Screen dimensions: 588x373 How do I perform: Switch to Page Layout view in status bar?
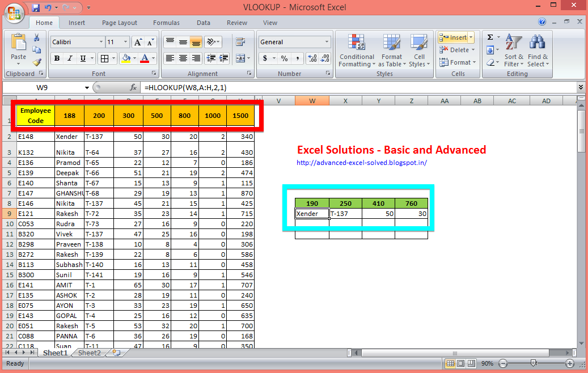[460, 363]
